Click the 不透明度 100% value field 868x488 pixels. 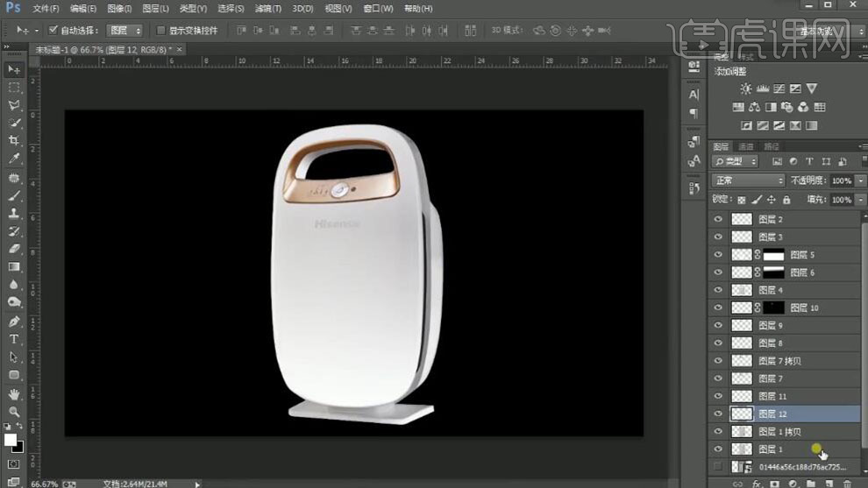click(x=842, y=180)
